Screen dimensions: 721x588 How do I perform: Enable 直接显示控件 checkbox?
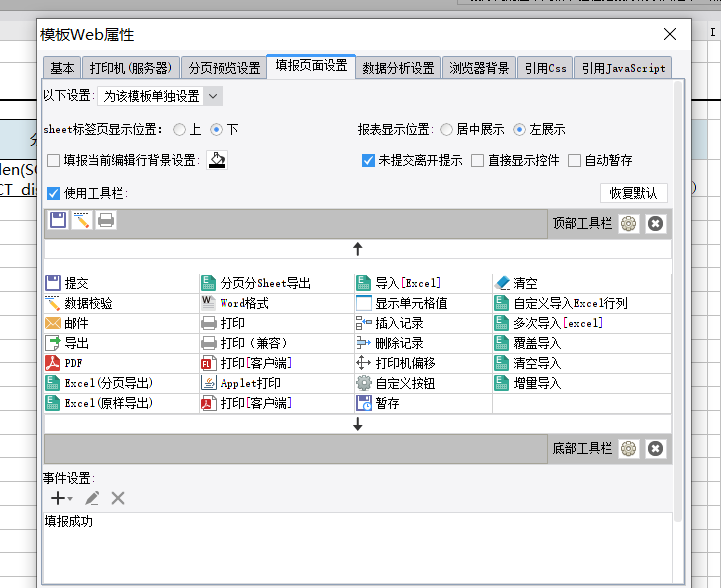[x=478, y=160]
